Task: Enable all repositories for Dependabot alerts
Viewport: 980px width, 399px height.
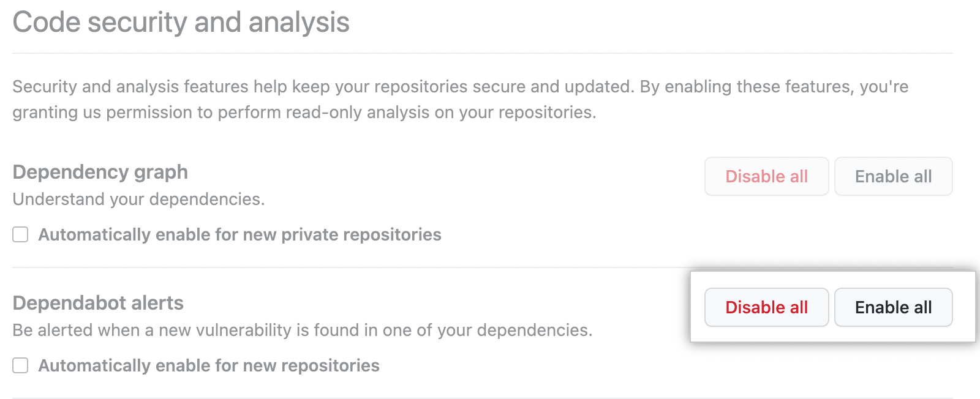Action: [x=893, y=307]
